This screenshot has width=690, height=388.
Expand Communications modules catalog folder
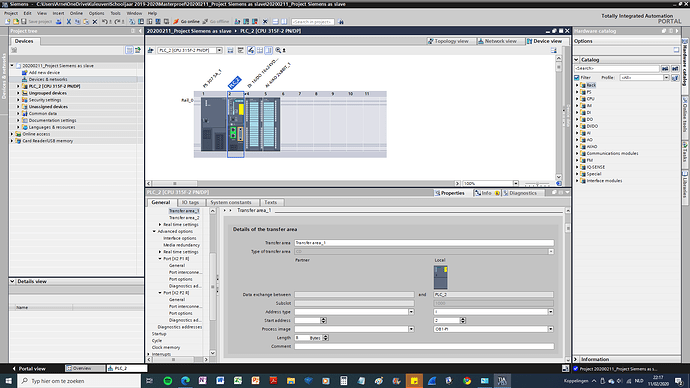point(577,154)
